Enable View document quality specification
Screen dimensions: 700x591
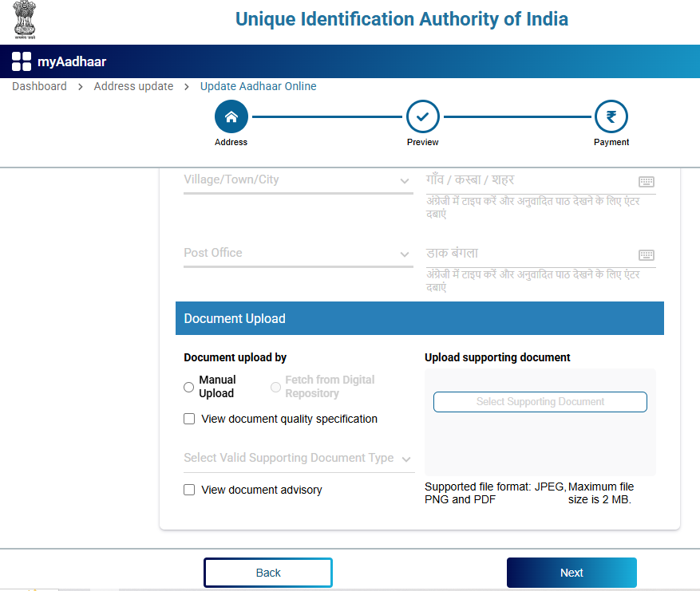(188, 418)
